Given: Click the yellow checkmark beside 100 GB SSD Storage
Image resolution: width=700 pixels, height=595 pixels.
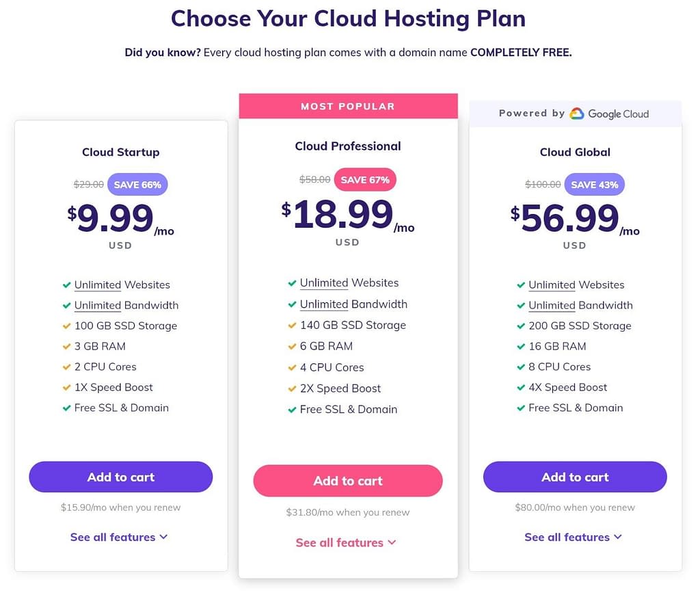Looking at the screenshot, I should pyautogui.click(x=66, y=326).
